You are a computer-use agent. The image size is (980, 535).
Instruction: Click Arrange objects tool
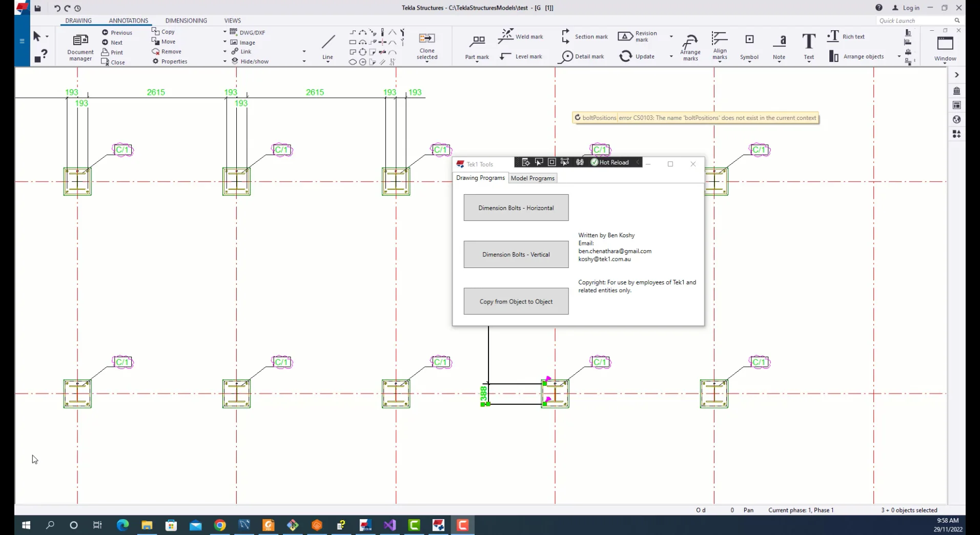856,56
